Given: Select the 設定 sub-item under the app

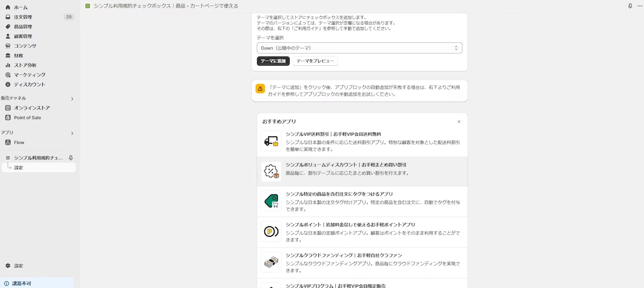Looking at the screenshot, I should coord(39,168).
